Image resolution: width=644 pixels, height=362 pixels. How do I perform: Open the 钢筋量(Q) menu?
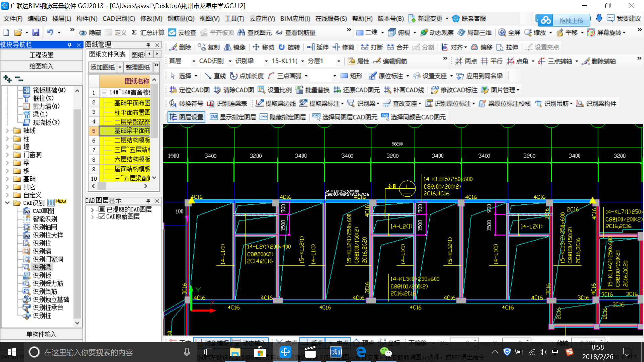point(181,18)
